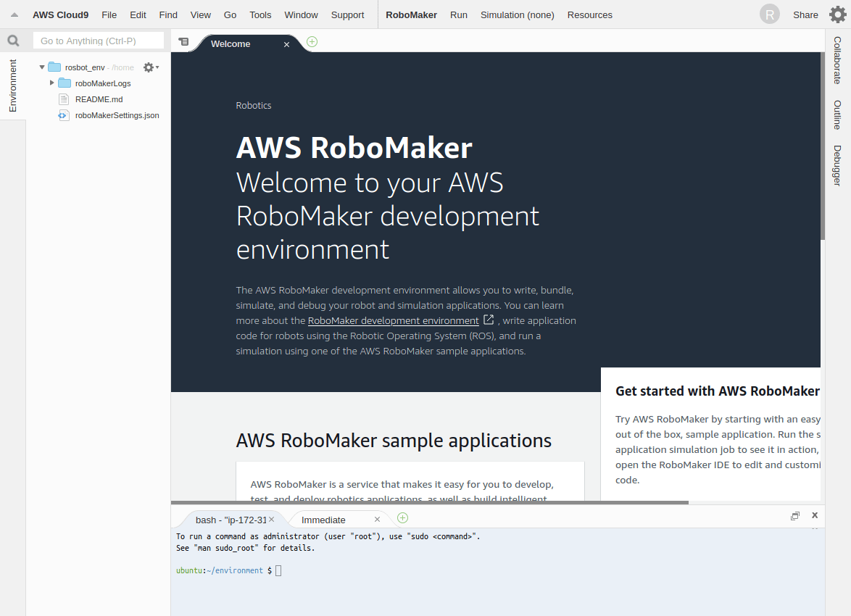
Task: Click the external link icon after RoboMaker development environment
Action: (489, 320)
